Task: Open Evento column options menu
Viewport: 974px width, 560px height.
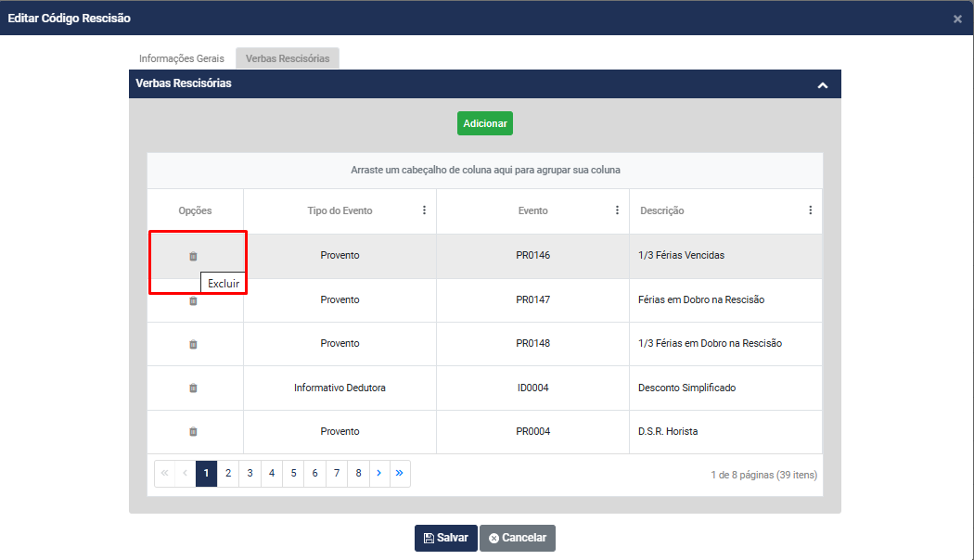Action: 617,210
